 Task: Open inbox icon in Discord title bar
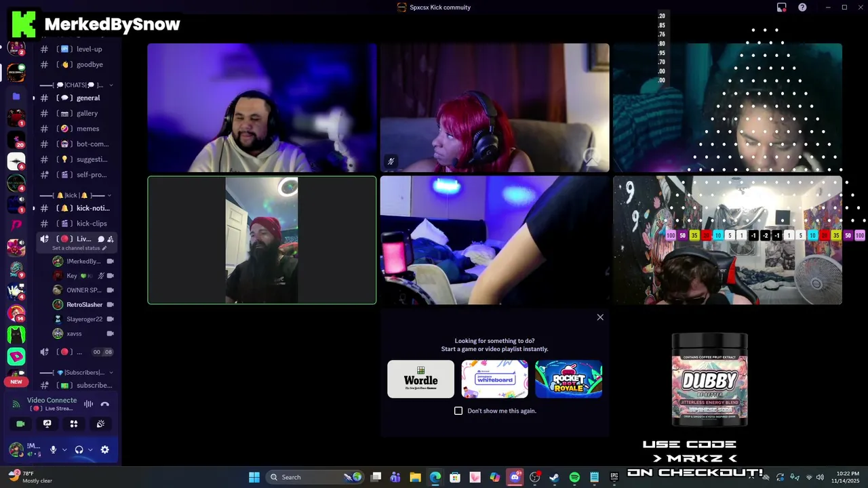coord(781,7)
